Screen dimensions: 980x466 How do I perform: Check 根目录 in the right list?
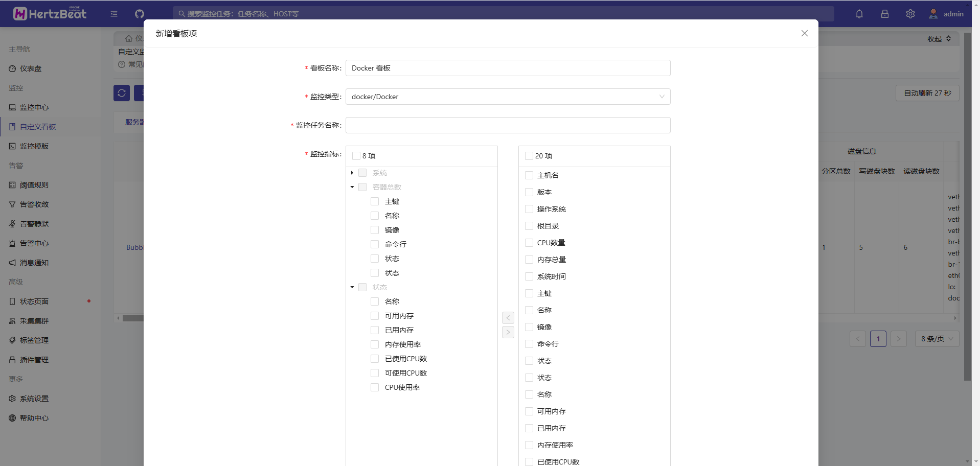(x=529, y=226)
